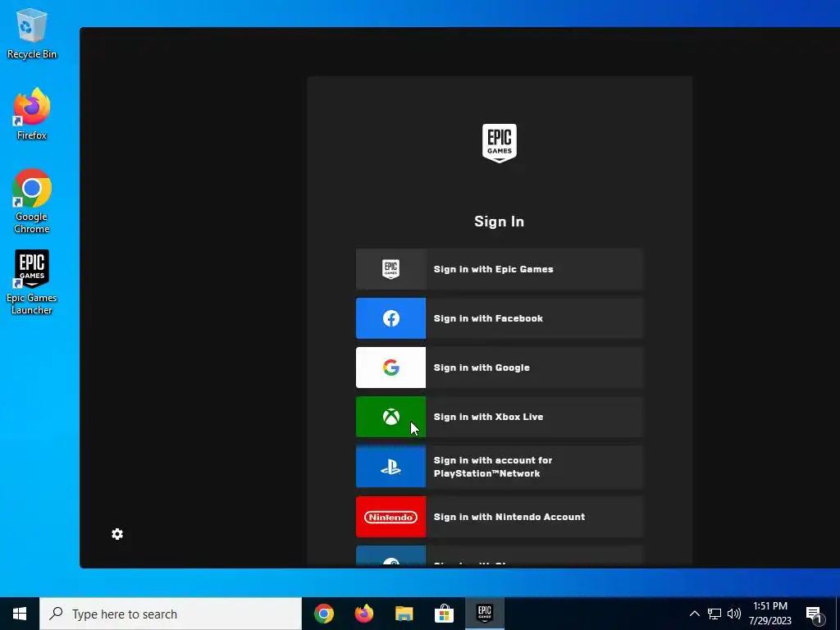Launch Firefox from the taskbar
The height and width of the screenshot is (630, 840).
pyautogui.click(x=364, y=614)
